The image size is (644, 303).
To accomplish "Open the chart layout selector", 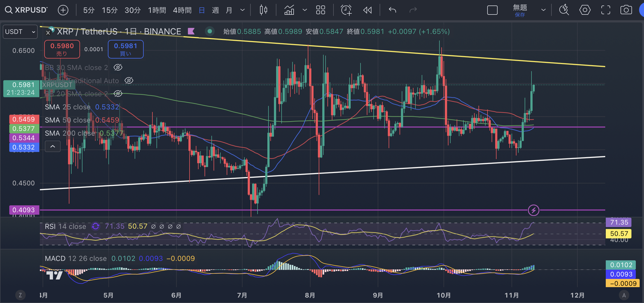I will 492,10.
